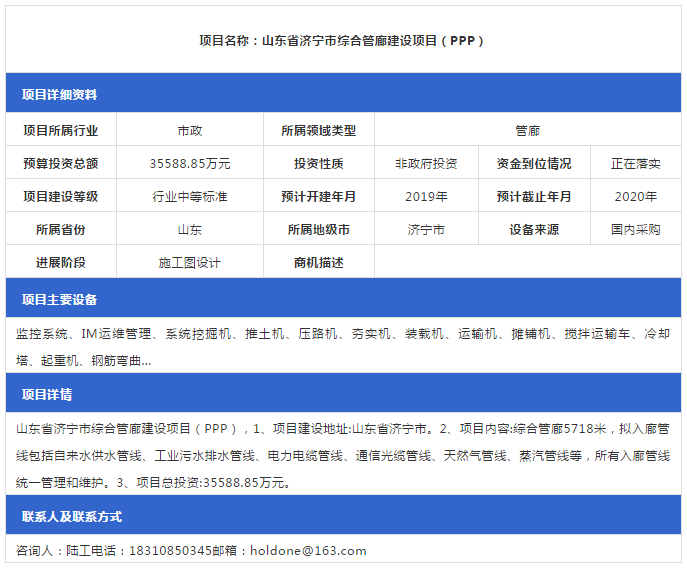
Task: Click the 项目详情 section header
Action: point(47,395)
